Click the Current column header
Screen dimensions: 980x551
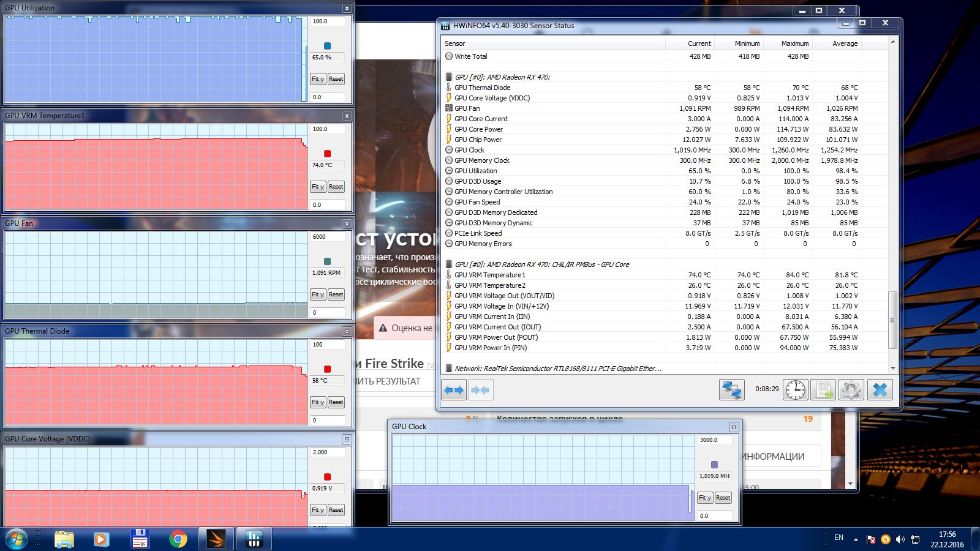click(x=690, y=43)
